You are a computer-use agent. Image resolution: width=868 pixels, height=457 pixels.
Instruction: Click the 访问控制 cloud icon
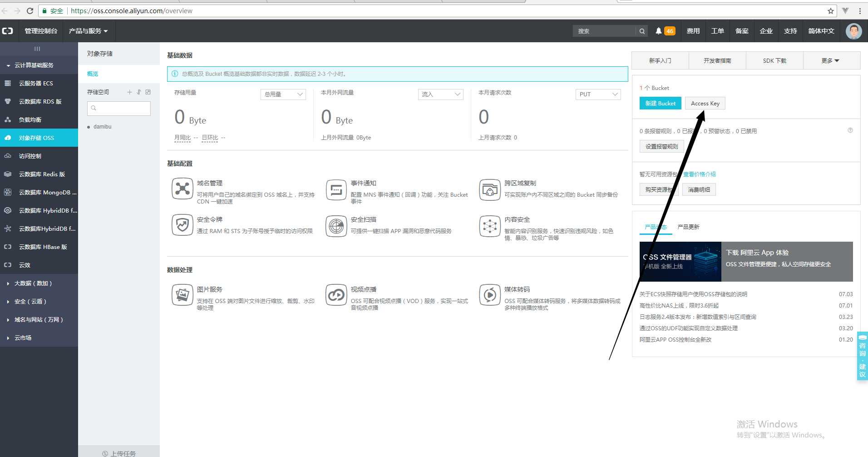pyautogui.click(x=8, y=156)
